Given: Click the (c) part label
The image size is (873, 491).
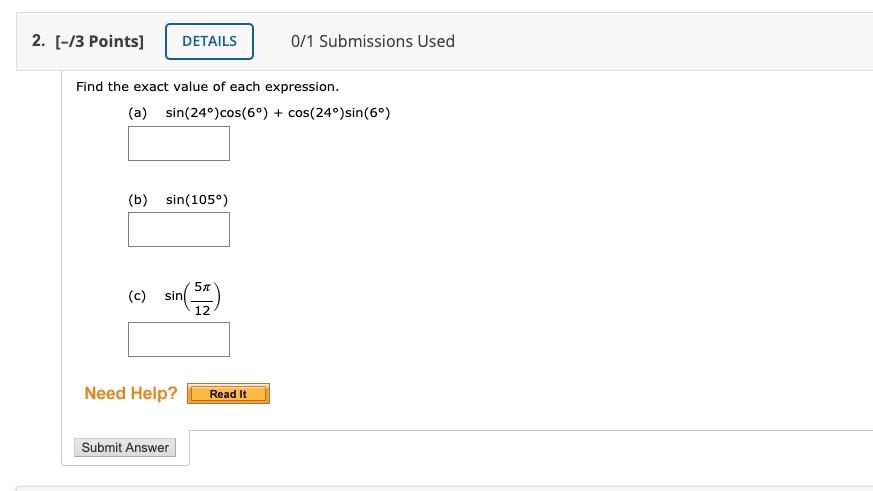Looking at the screenshot, I should [x=137, y=296].
